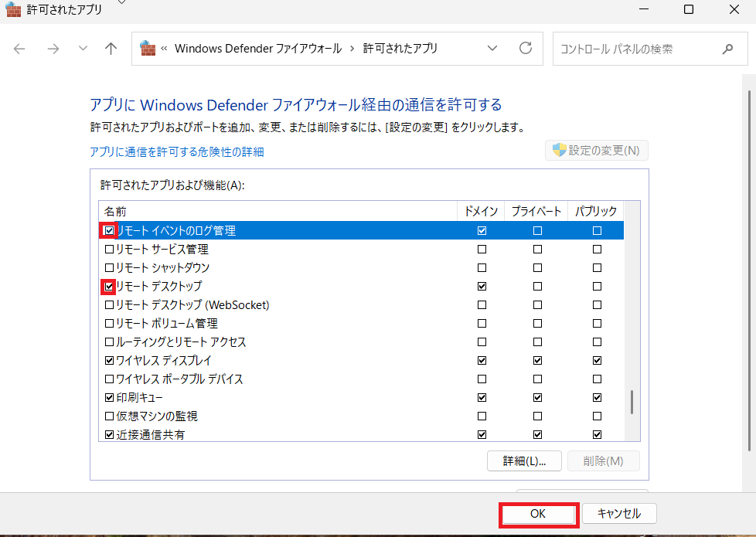Click the 削除(M) button
This screenshot has width=756, height=537.
pyautogui.click(x=603, y=461)
